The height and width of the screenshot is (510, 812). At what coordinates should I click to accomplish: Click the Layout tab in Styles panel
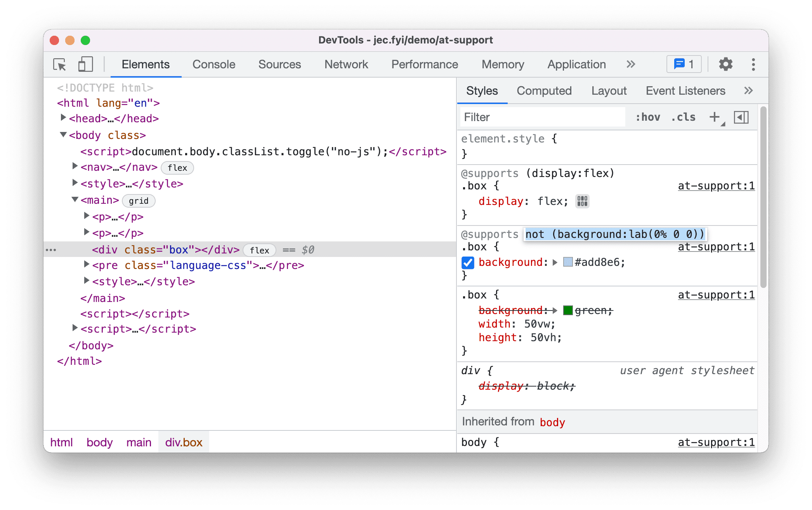(x=608, y=90)
